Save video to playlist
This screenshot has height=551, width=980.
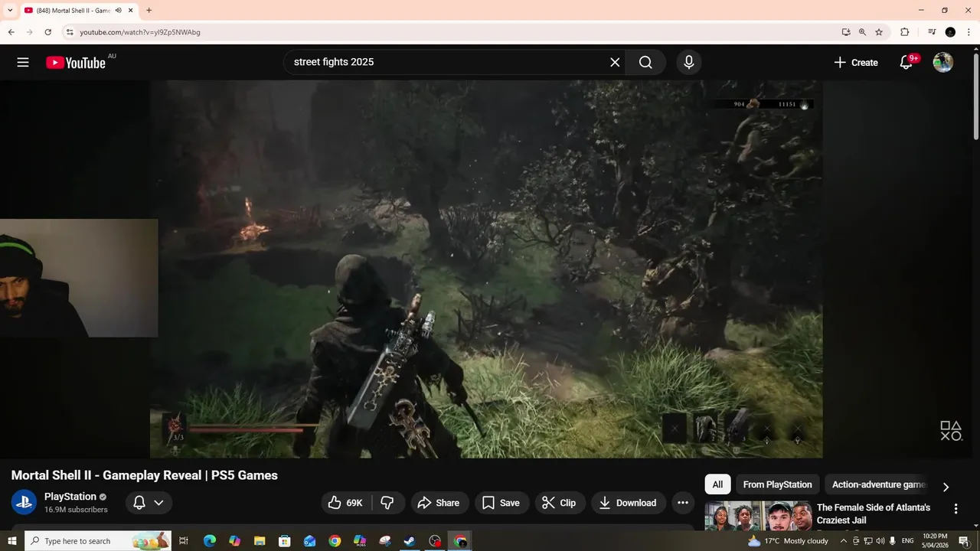tap(501, 503)
